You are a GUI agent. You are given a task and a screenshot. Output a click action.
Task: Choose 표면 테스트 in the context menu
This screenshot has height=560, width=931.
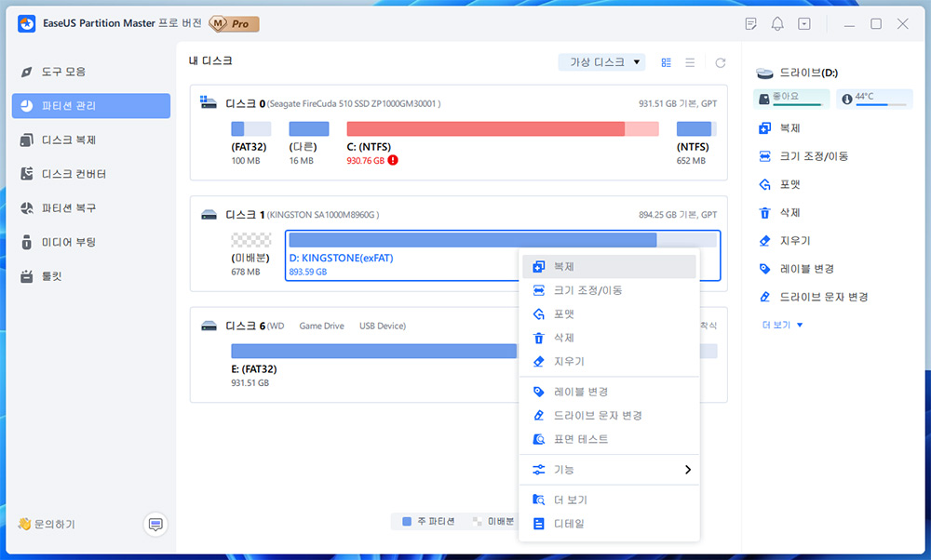609,440
